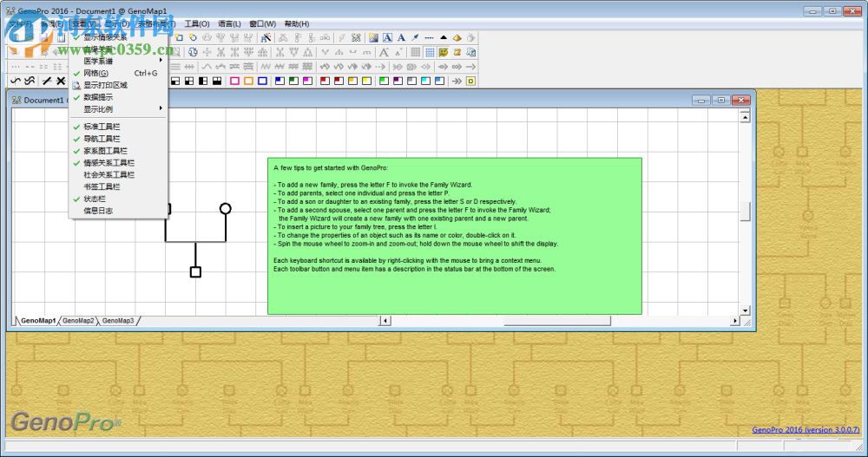This screenshot has height=457, width=868.
Task: Uncheck 导航工具栏 navigation toolbar
Action: click(x=118, y=139)
